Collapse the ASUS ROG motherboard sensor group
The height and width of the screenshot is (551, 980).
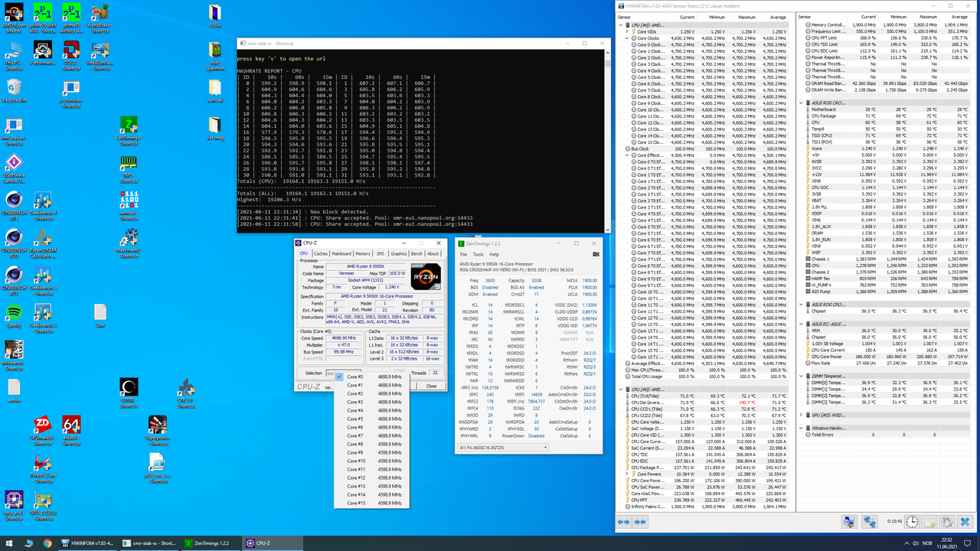(x=802, y=103)
